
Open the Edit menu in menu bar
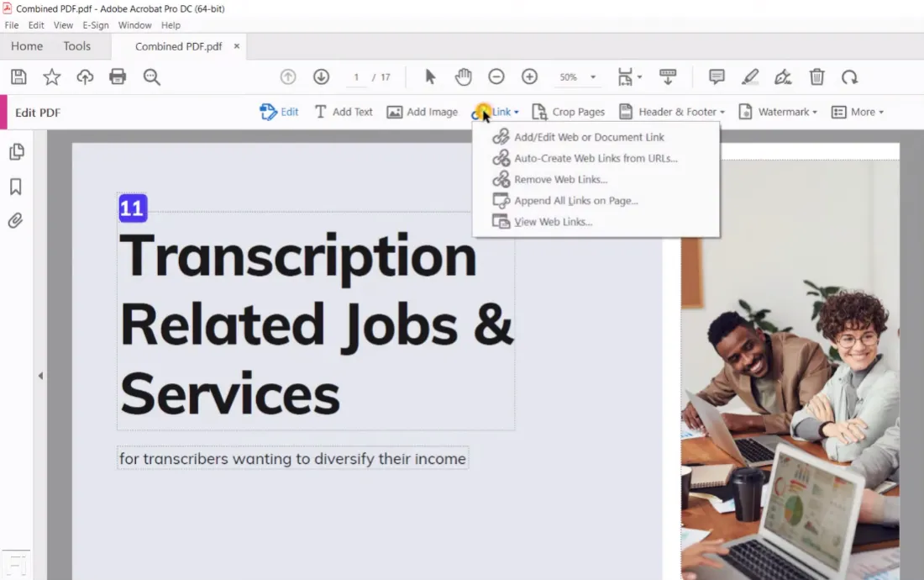point(36,25)
